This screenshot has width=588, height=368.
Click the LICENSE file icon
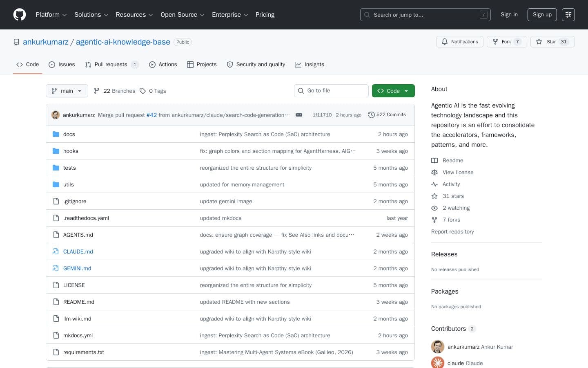pyautogui.click(x=56, y=285)
